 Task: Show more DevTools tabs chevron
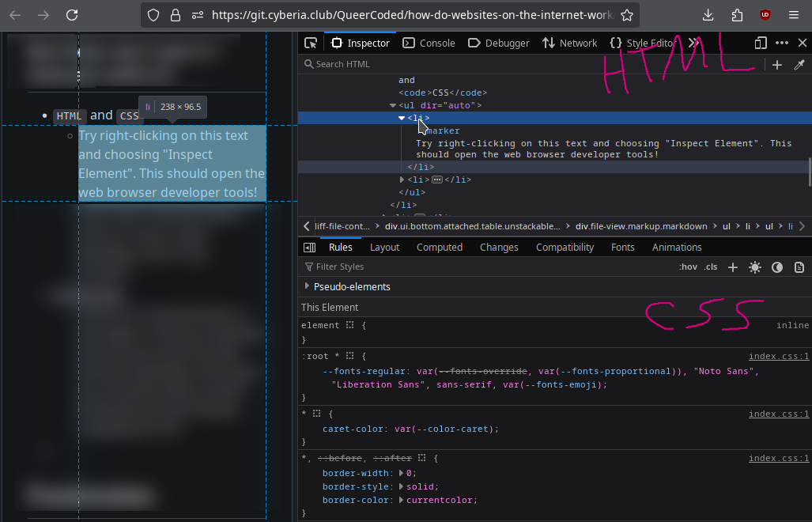(693, 43)
